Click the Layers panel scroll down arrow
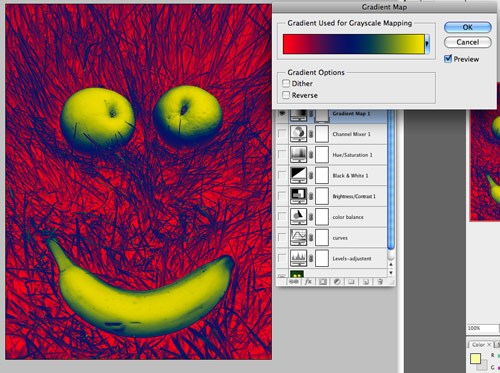This screenshot has height=373, width=500. (x=391, y=272)
